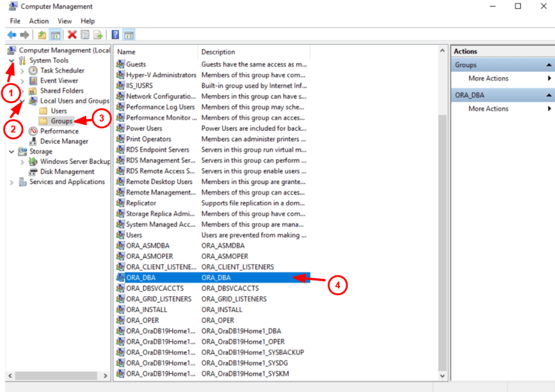Click the Forward arrow toolbar icon
This screenshot has width=555, height=392.
pyautogui.click(x=24, y=35)
